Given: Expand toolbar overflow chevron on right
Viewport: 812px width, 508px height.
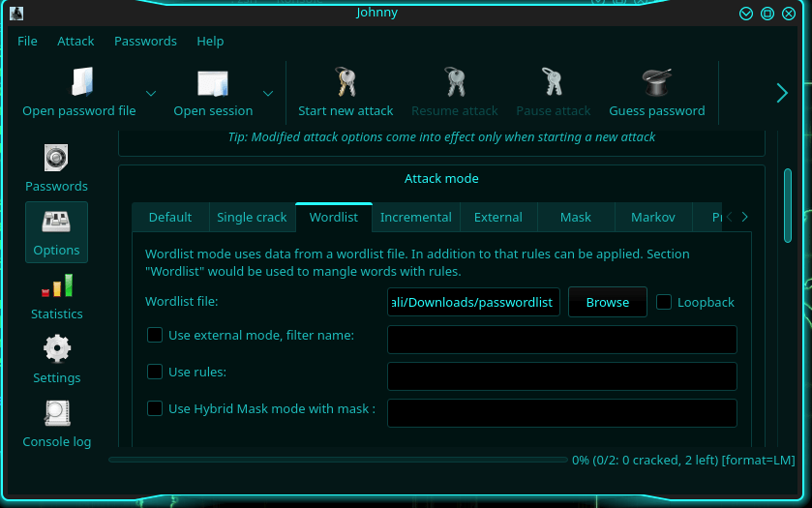Looking at the screenshot, I should tap(782, 93).
